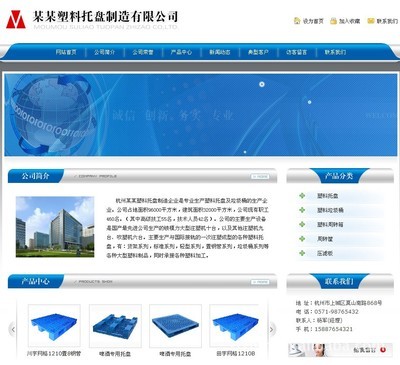
Task: Click the green plus beside 周转筐
Action: click(302, 239)
